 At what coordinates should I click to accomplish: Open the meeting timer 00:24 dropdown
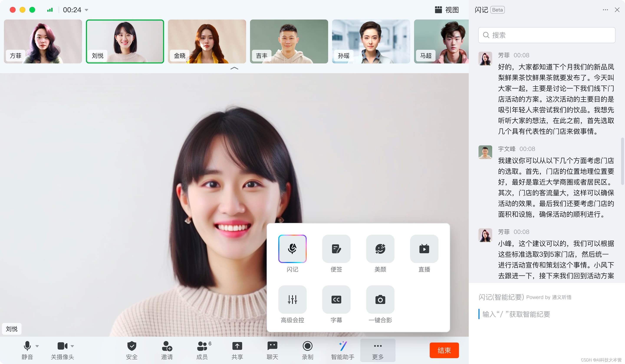click(x=87, y=10)
